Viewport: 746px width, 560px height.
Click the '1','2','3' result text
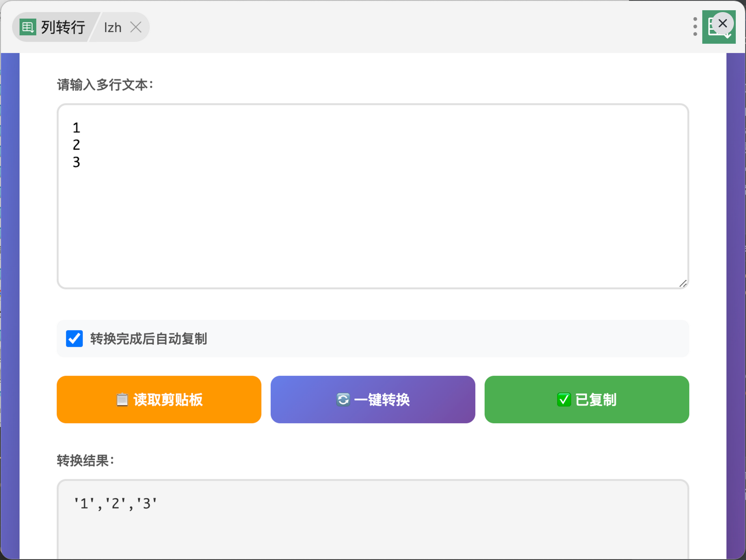[x=115, y=504]
